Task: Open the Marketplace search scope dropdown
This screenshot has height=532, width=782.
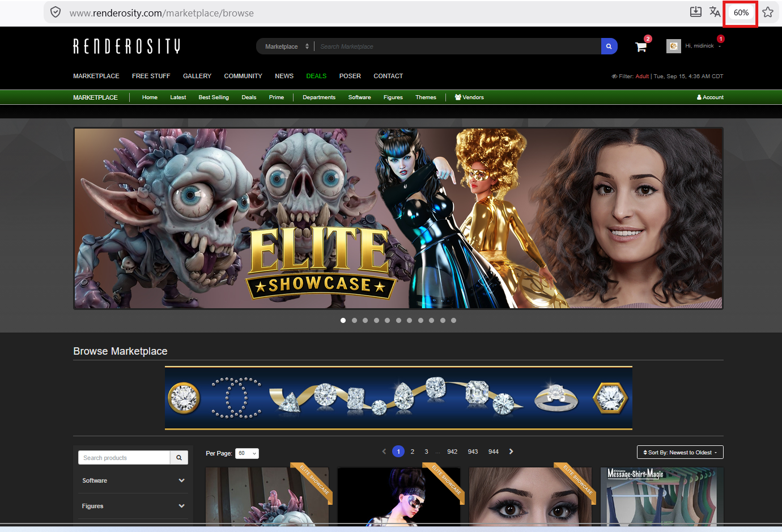Action: click(286, 46)
